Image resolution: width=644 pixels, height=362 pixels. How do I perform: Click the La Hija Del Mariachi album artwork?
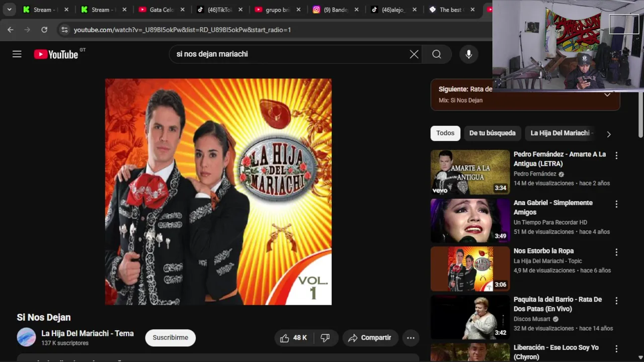point(218,192)
